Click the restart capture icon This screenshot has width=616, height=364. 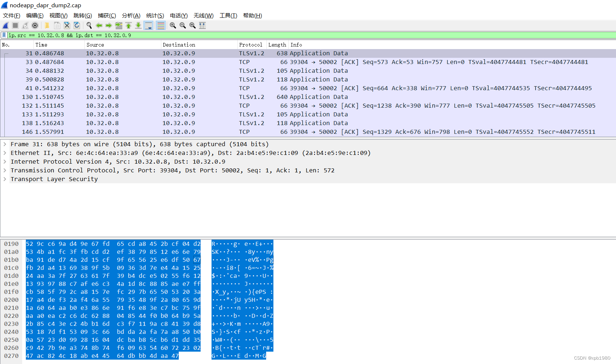pyautogui.click(x=25, y=25)
